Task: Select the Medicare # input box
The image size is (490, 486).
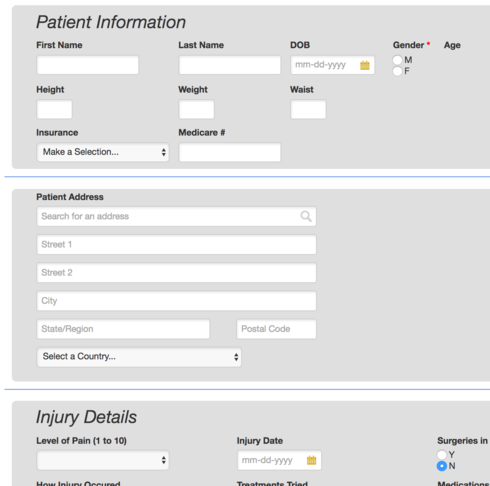Action: (230, 152)
